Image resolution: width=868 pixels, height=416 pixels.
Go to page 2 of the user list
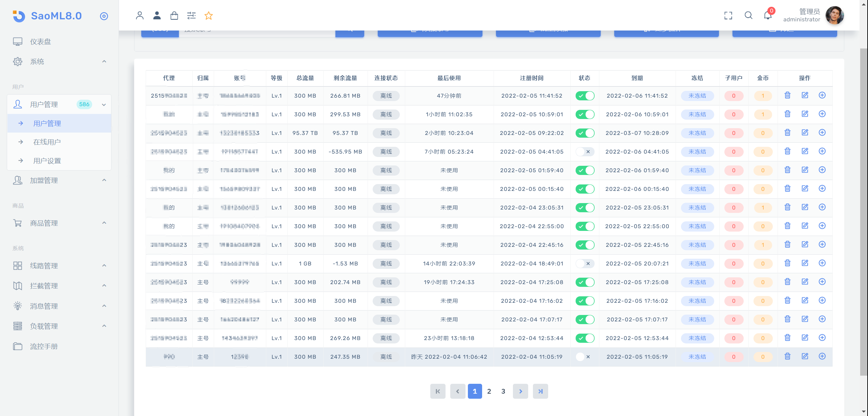point(489,391)
